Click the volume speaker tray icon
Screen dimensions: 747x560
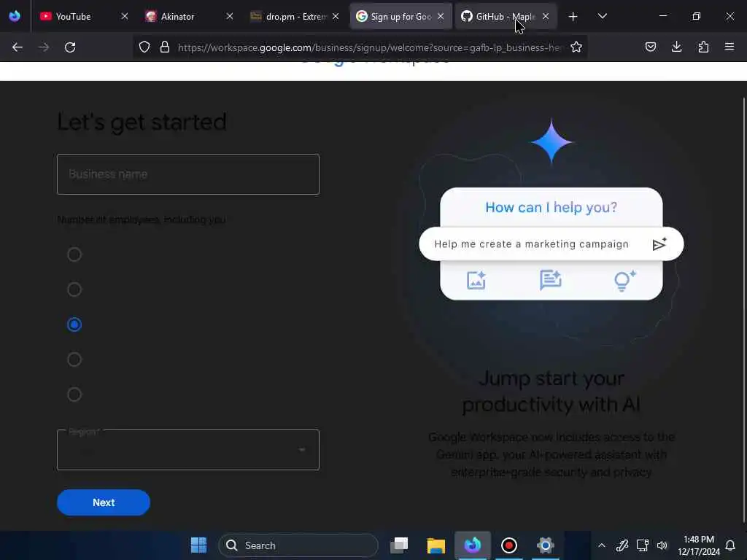[662, 545]
